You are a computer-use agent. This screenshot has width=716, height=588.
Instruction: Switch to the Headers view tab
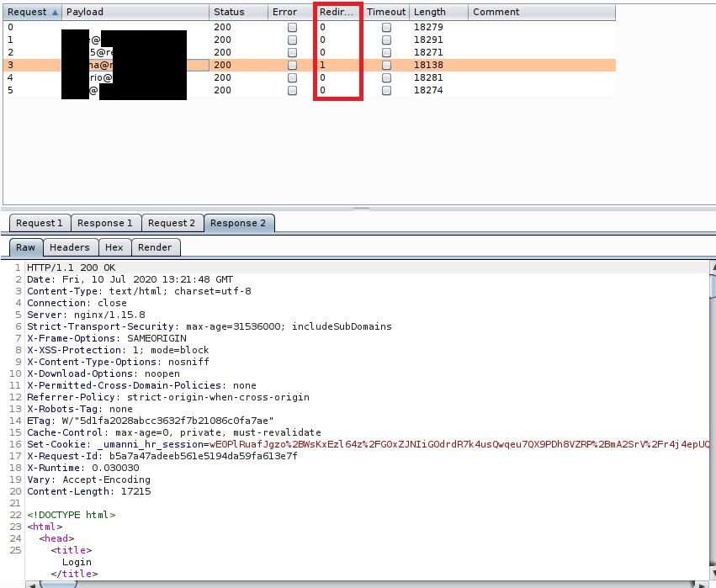[x=71, y=247]
